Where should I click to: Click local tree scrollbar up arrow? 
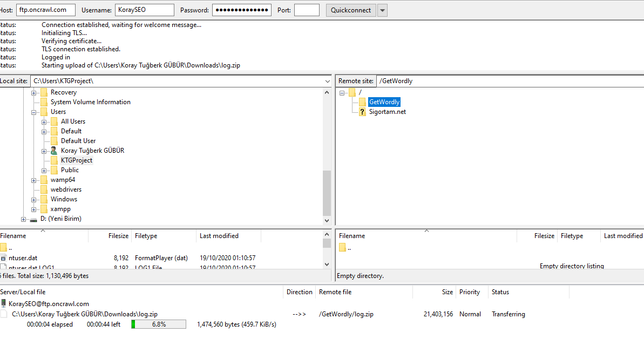pos(327,92)
